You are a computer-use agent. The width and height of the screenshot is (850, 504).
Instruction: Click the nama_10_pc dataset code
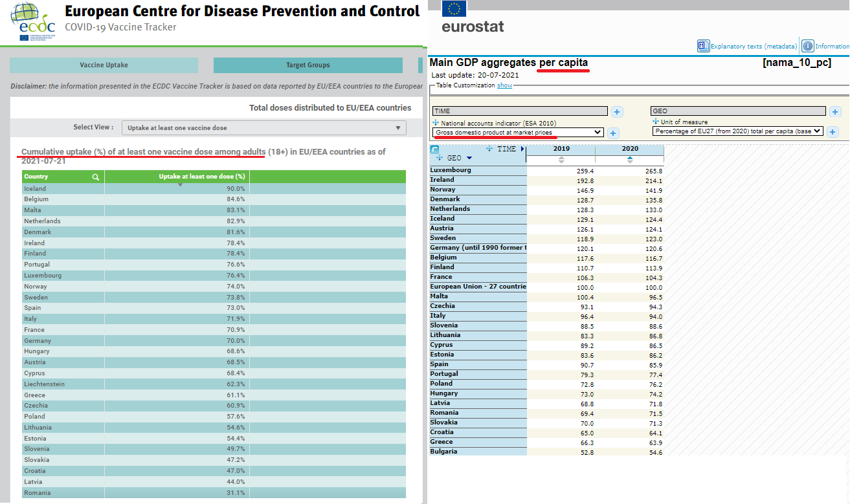click(x=797, y=63)
